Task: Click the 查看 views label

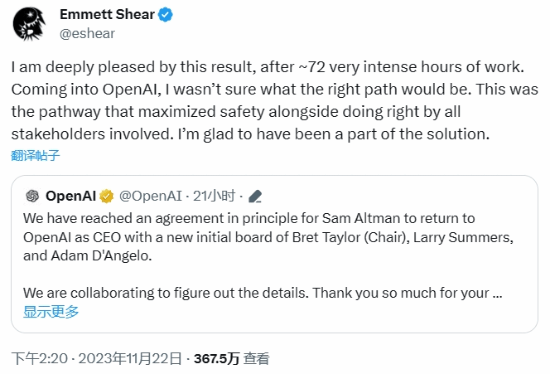Action: coord(256,359)
